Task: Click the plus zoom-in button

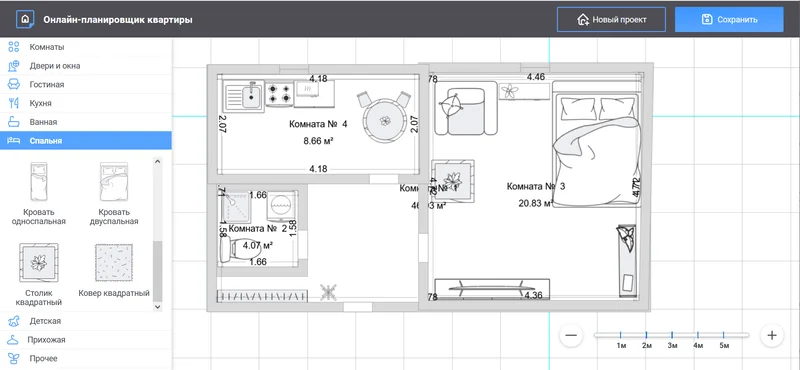Action: (x=771, y=335)
